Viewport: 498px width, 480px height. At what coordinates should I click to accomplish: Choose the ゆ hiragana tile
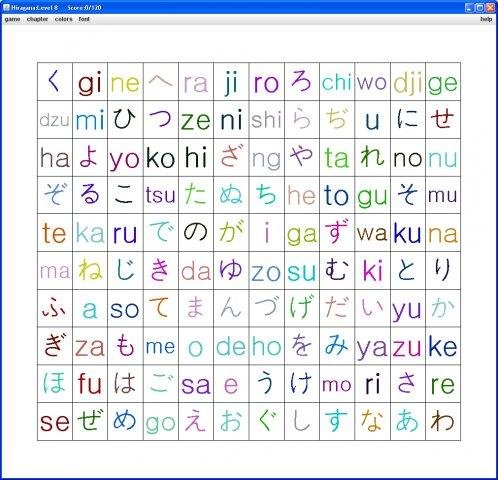(x=231, y=270)
